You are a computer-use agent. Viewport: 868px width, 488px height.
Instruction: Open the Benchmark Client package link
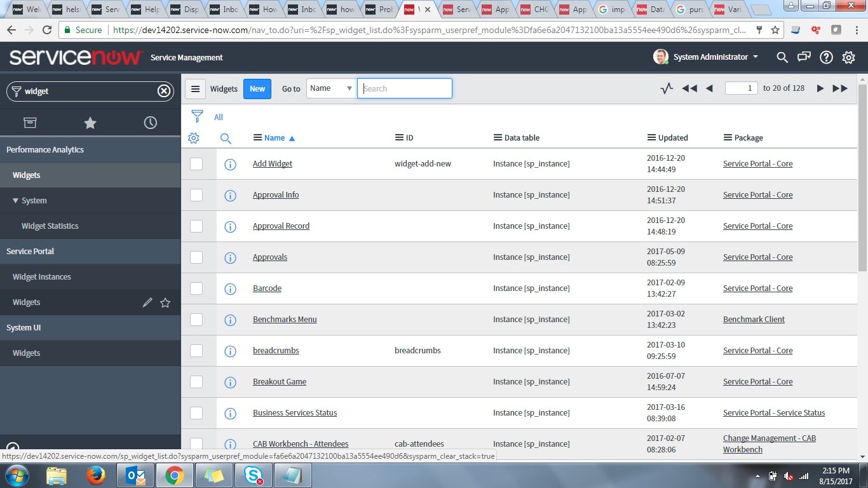pos(754,320)
